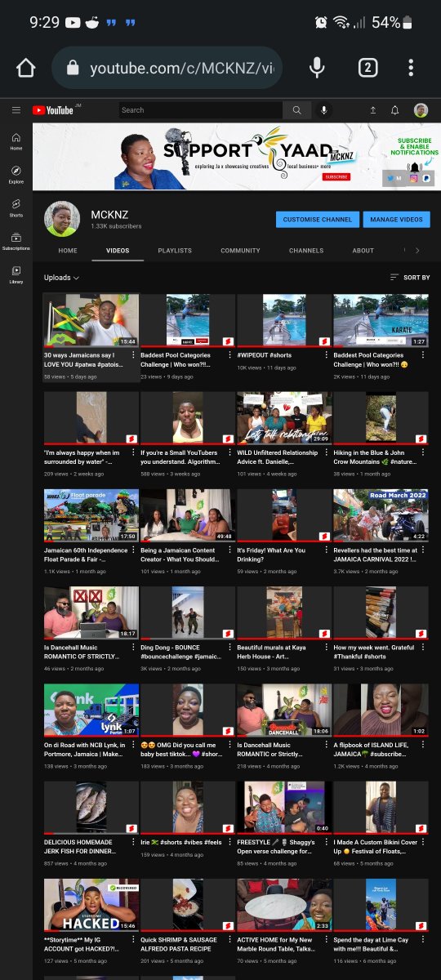Viewport: 441px width, 980px height.
Task: Open the 'Is Dancehall Music' 18:17 thumbnail
Action: tap(91, 612)
